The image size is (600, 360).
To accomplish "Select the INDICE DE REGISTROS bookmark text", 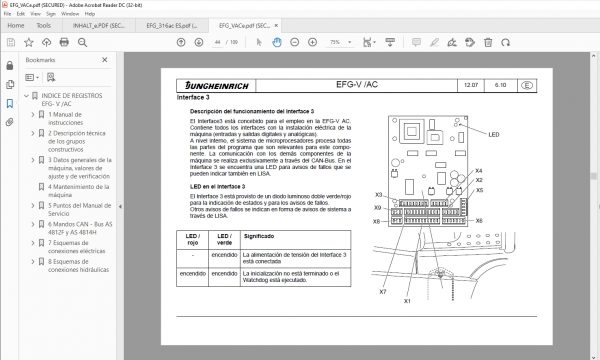I will point(72,99).
